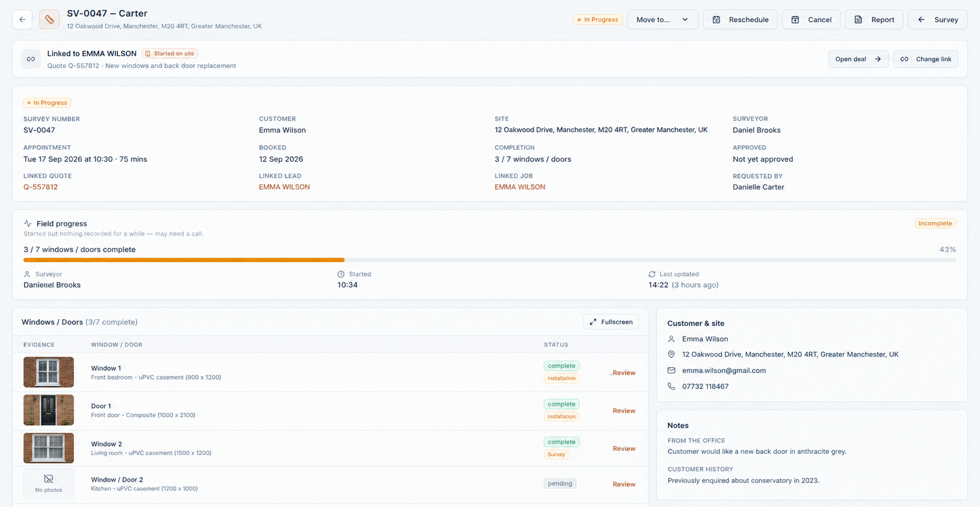Open the Door 1 evidence photo
This screenshot has width=980, height=507.
click(x=48, y=410)
